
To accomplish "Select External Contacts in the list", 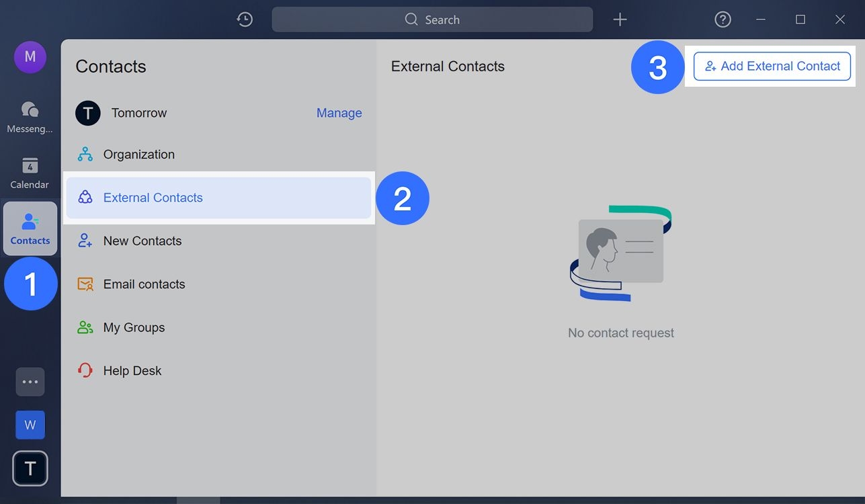I will tap(153, 198).
